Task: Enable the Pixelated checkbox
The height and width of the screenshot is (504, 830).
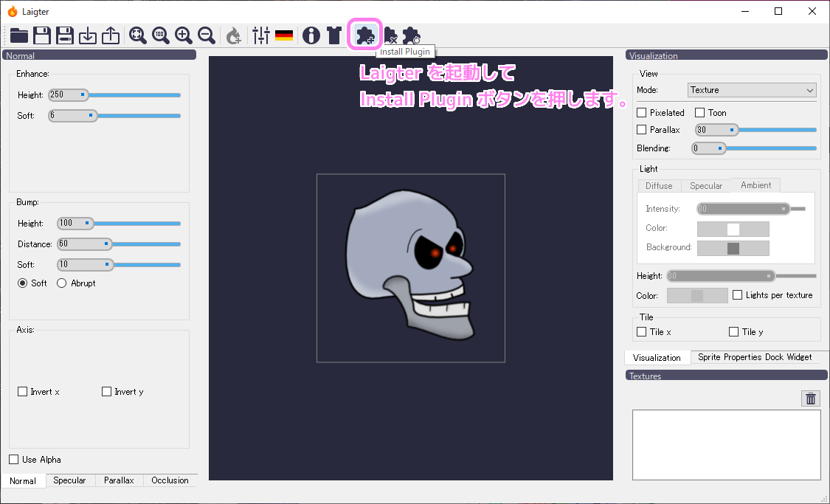Action: tap(640, 112)
